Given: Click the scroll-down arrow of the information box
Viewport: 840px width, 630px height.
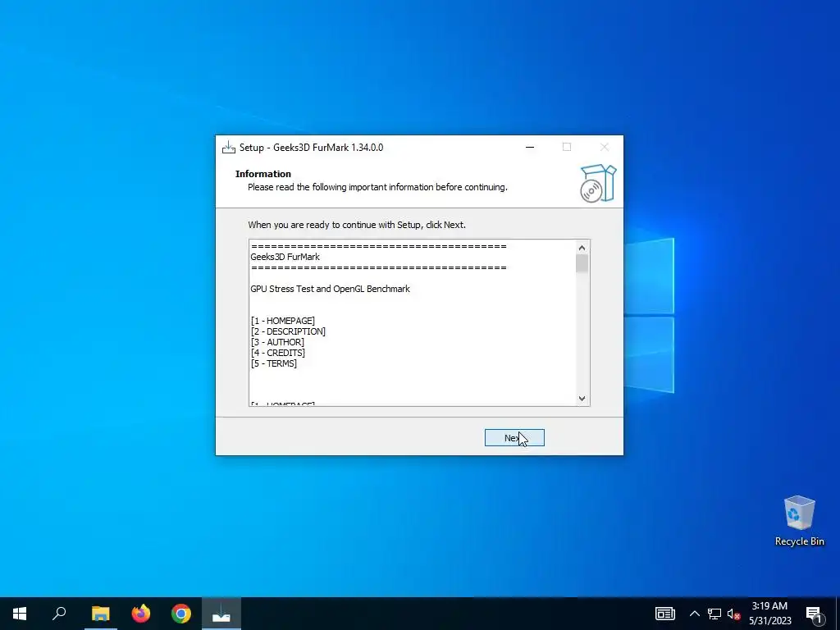Looking at the screenshot, I should 582,398.
